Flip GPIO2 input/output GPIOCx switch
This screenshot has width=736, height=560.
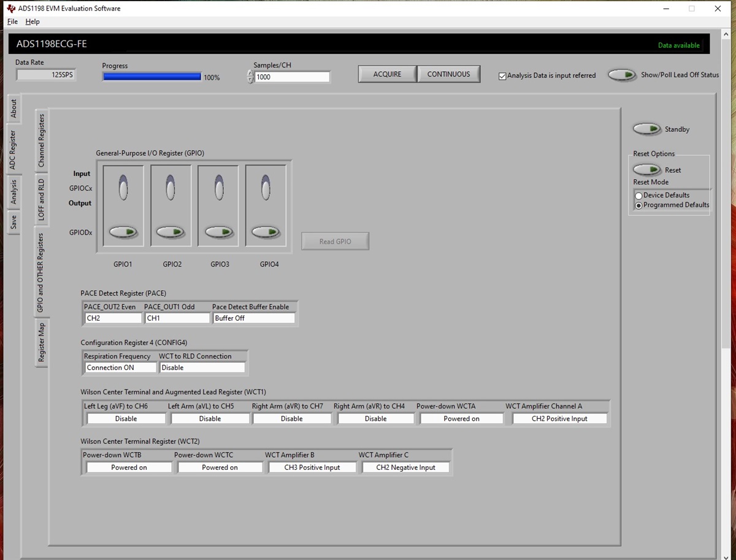[x=171, y=187]
